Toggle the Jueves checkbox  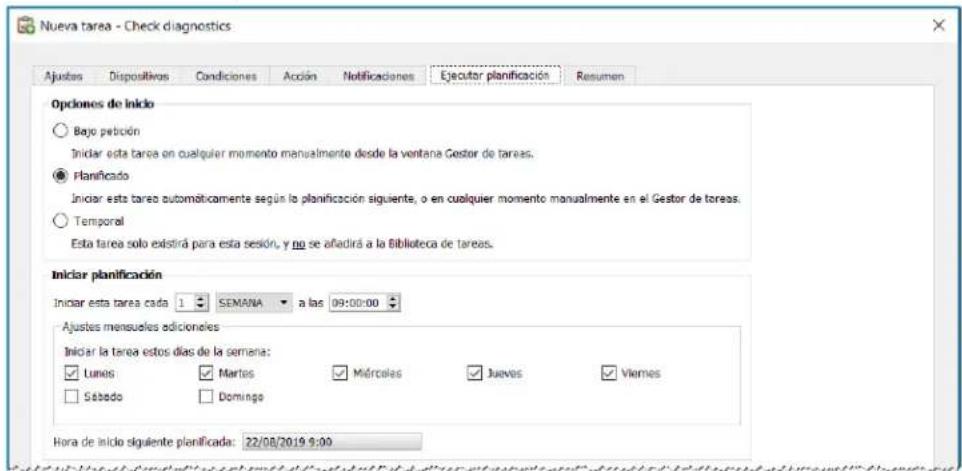click(x=474, y=373)
